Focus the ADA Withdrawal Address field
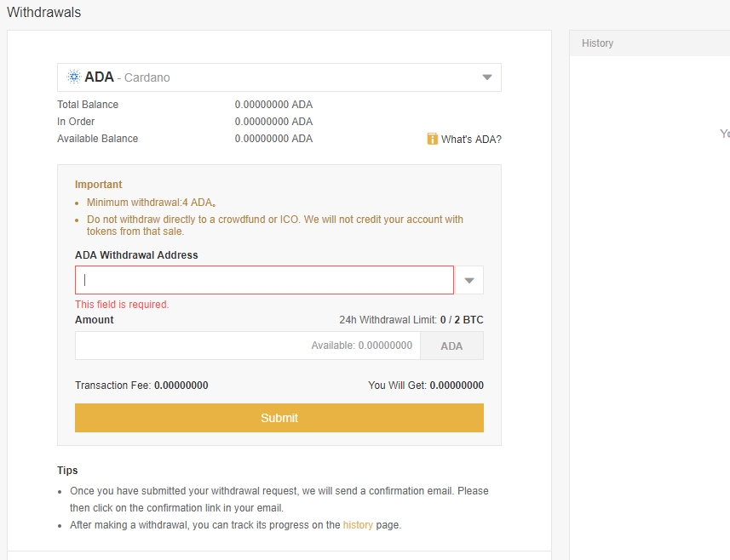The width and height of the screenshot is (730, 560). 264,280
